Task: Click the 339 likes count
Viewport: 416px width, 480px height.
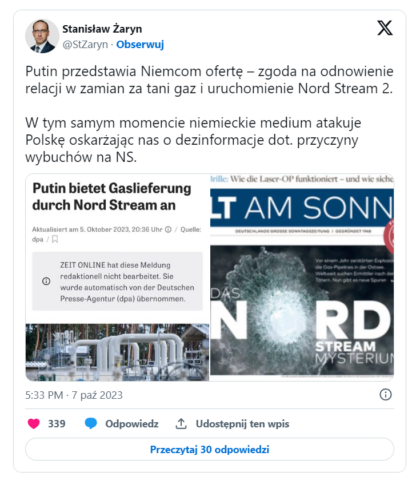Action: point(57,424)
